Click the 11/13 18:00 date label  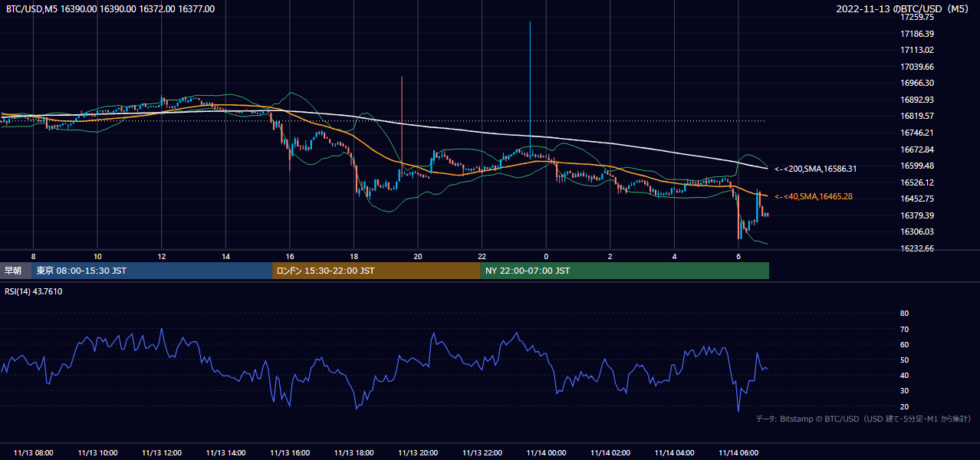point(354,453)
